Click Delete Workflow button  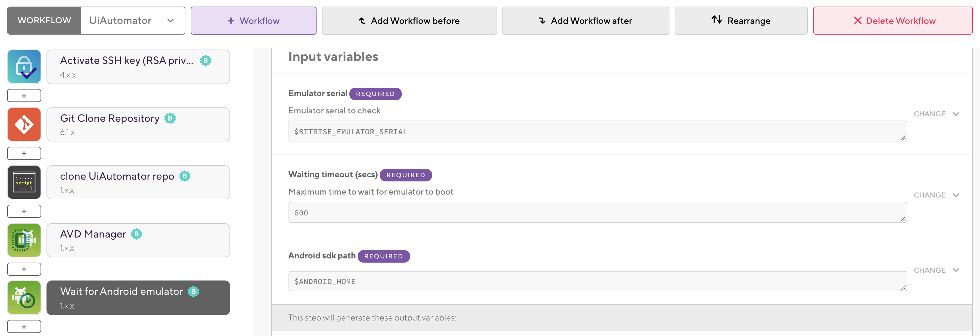coord(892,21)
